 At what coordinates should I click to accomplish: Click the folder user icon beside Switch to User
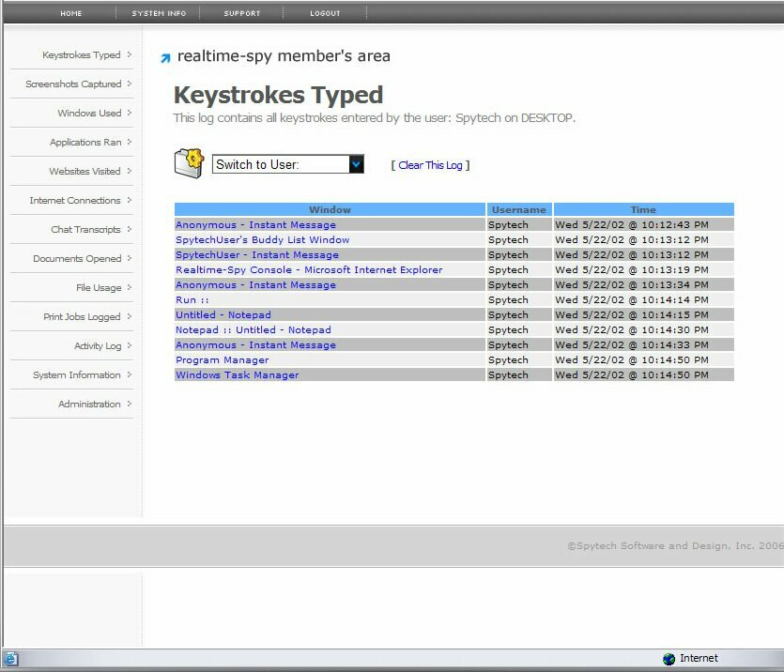tap(189, 162)
